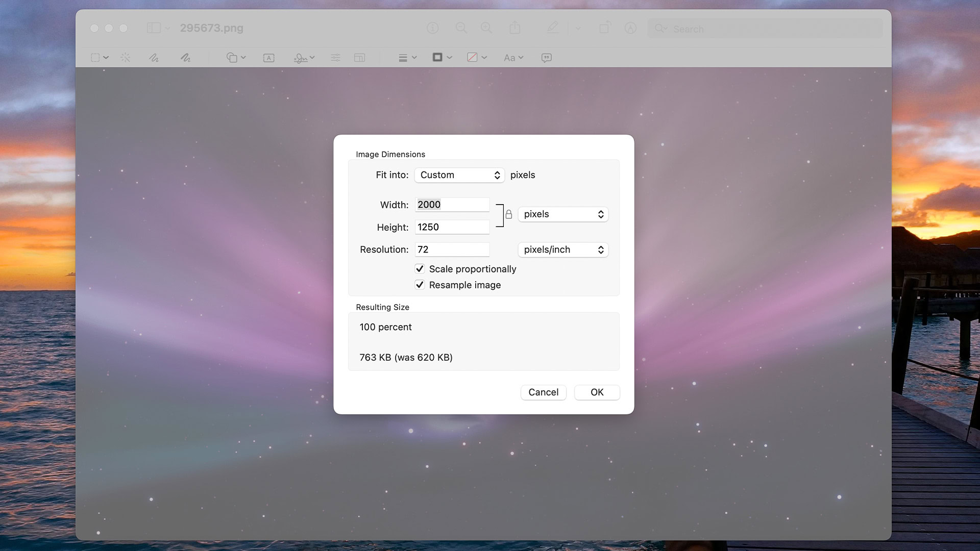Select the Text box tool
The image size is (980, 551).
(268, 58)
